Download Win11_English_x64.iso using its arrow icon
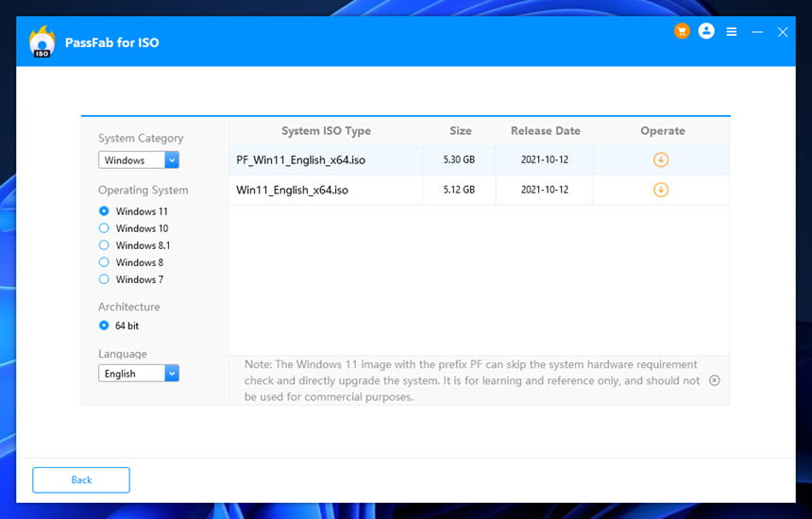 point(661,190)
